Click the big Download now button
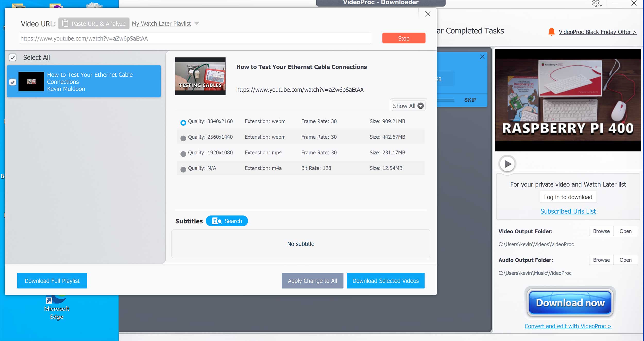Viewport: 644px width, 341px height. pyautogui.click(x=570, y=302)
